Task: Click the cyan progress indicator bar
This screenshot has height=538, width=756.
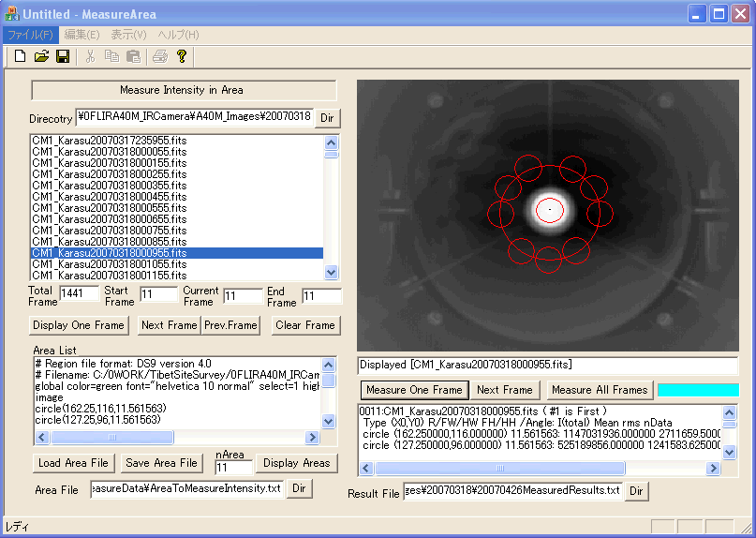Action: (698, 390)
